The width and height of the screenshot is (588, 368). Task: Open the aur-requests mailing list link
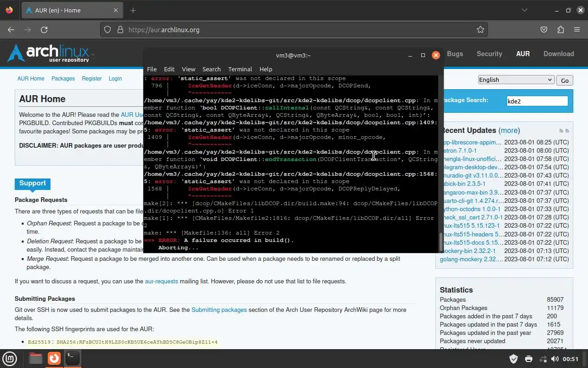(x=161, y=281)
